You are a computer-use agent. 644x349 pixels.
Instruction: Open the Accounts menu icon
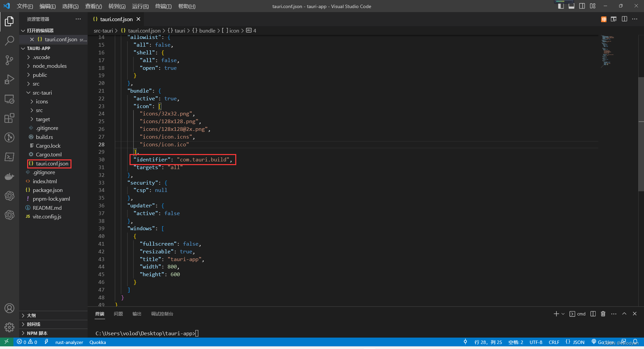[9, 308]
